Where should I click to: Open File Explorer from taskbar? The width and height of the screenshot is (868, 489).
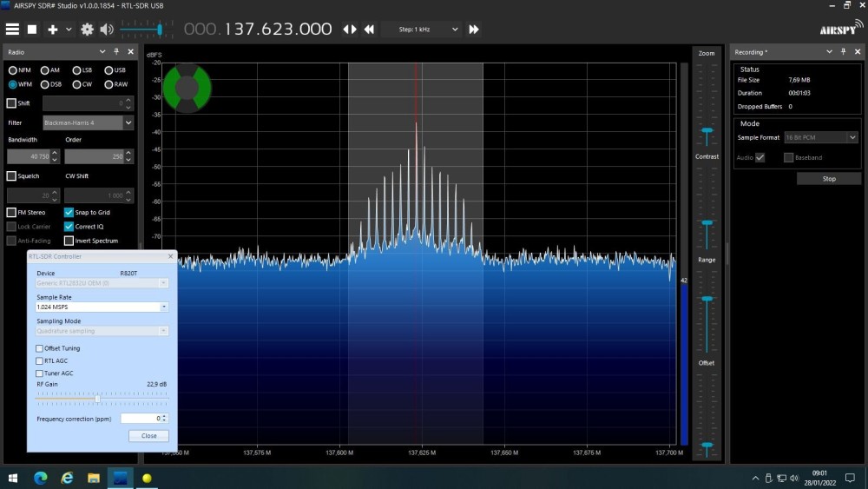(94, 478)
